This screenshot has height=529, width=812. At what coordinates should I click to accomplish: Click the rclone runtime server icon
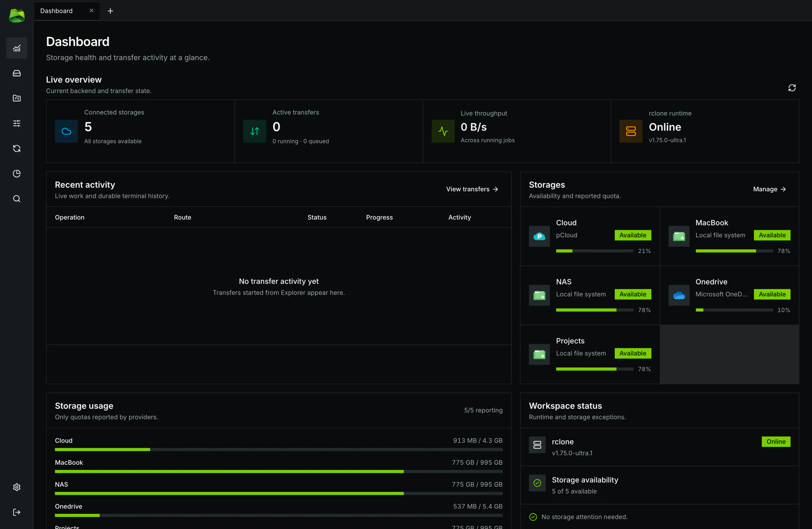tap(631, 131)
